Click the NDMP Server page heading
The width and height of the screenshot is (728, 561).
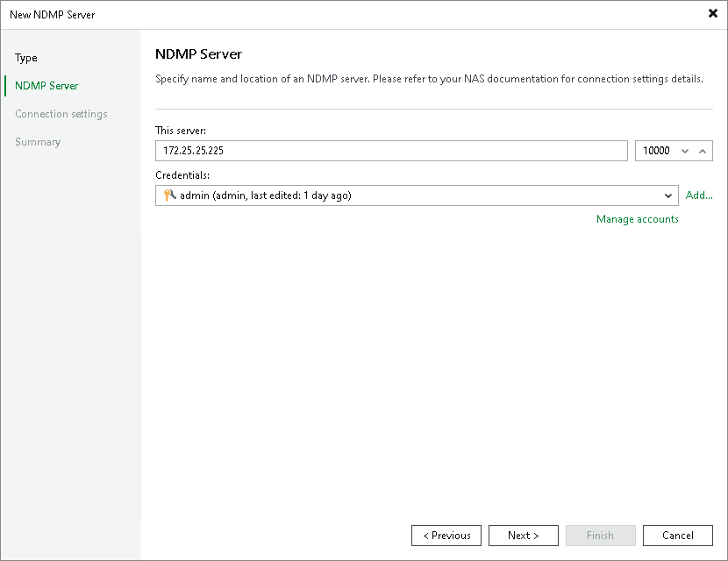click(x=198, y=54)
